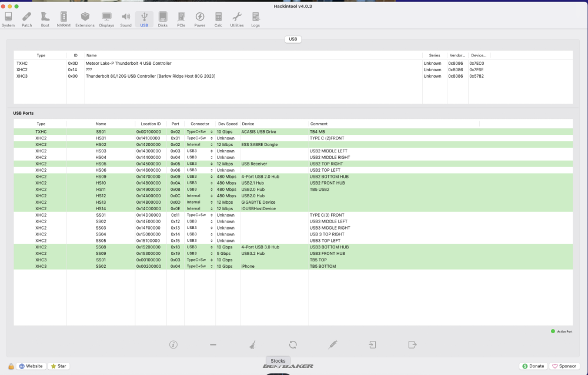Open the NVRAM toolbar section

(64, 19)
